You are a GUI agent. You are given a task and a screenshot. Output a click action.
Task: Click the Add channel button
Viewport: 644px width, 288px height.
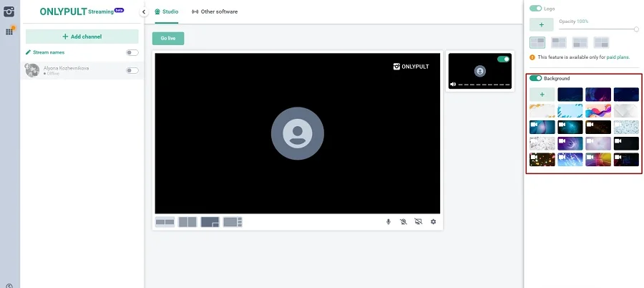pos(82,37)
